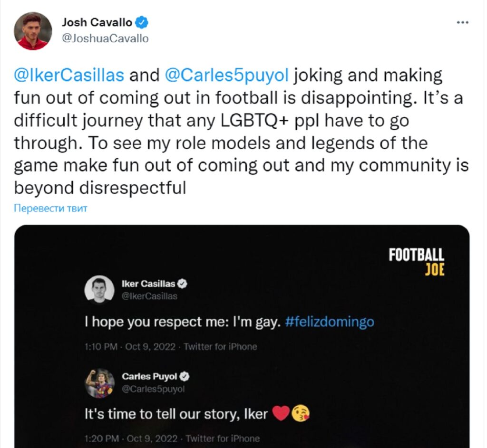This screenshot has width=487, height=448.
Task: Open the embedded Football JOE image
Action: (242, 336)
